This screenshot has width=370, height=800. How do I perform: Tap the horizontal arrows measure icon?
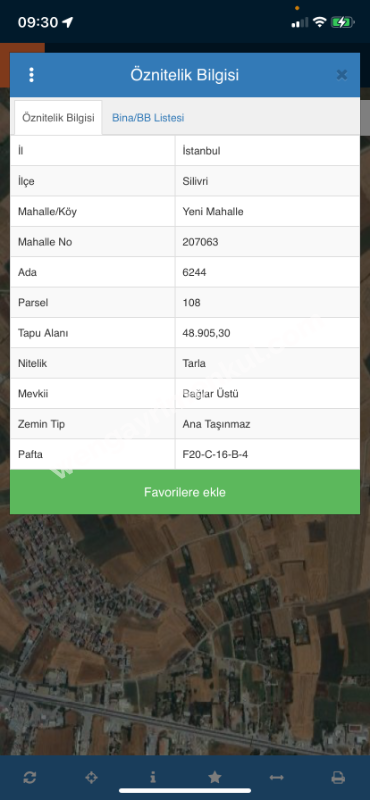[x=277, y=778]
